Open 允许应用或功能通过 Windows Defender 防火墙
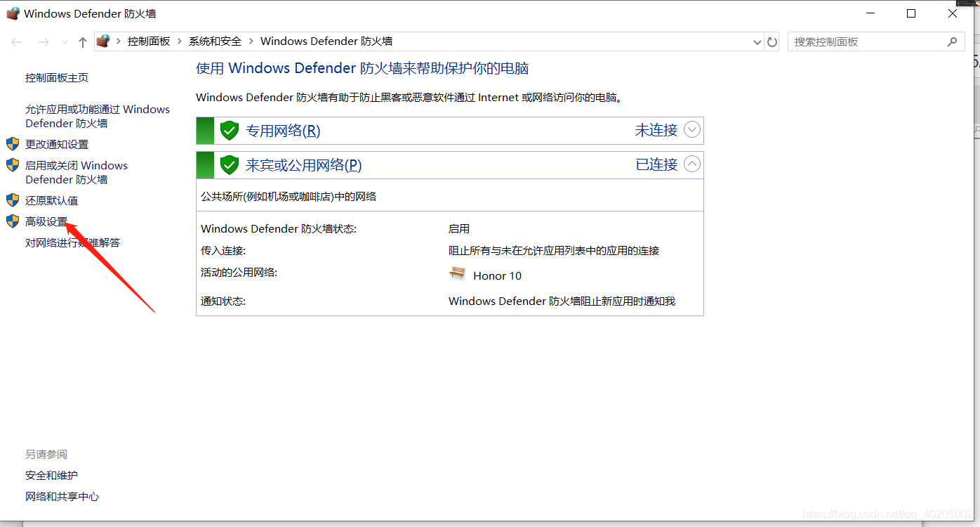This screenshot has width=980, height=527. click(98, 116)
